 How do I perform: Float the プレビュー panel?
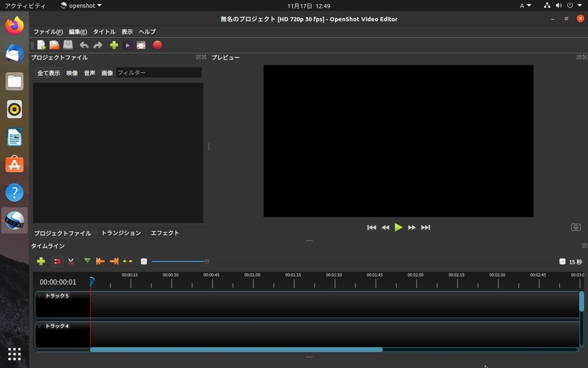579,57
